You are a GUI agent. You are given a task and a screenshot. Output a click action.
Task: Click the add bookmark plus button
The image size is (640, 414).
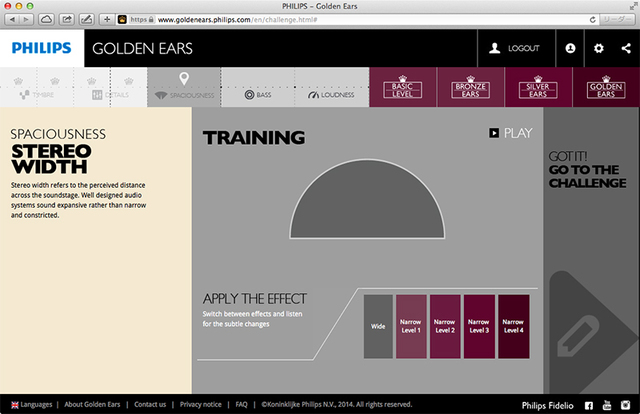pos(107,20)
